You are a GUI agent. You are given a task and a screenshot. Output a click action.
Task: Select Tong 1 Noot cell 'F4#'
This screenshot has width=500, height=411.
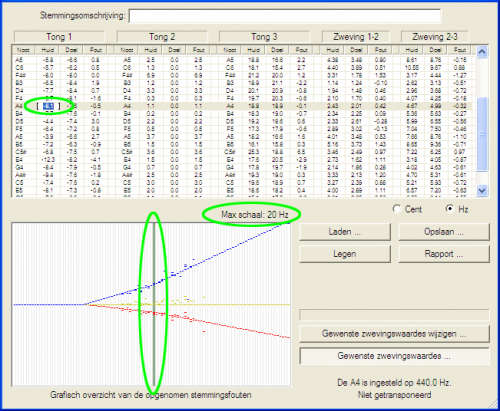click(21, 75)
